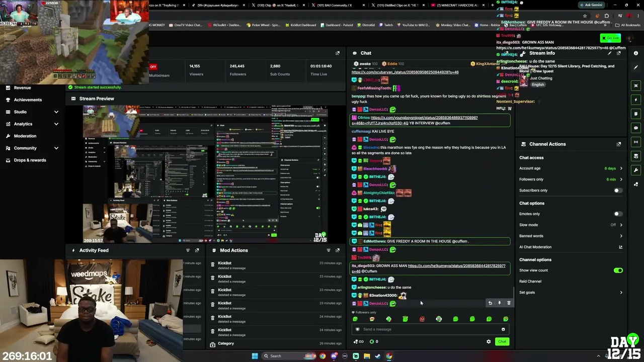
Task: Open KickBot Dashboard bookmark
Action: pyautogui.click(x=301, y=25)
